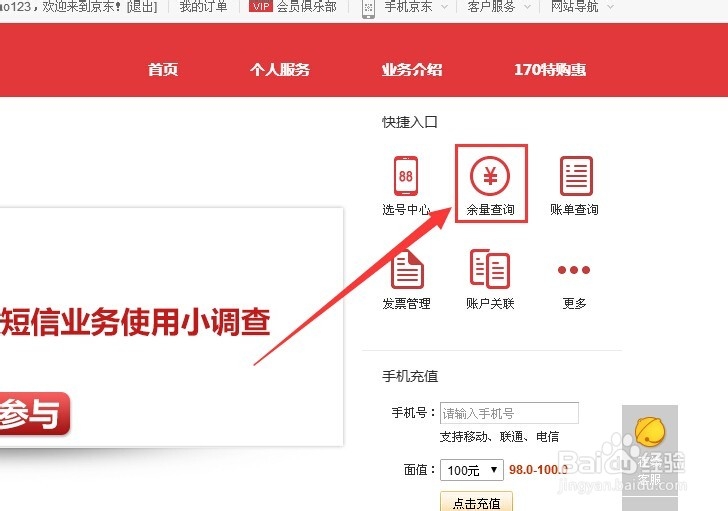Expand the 客户服务 dropdown
728x511 pixels.
(x=527, y=6)
